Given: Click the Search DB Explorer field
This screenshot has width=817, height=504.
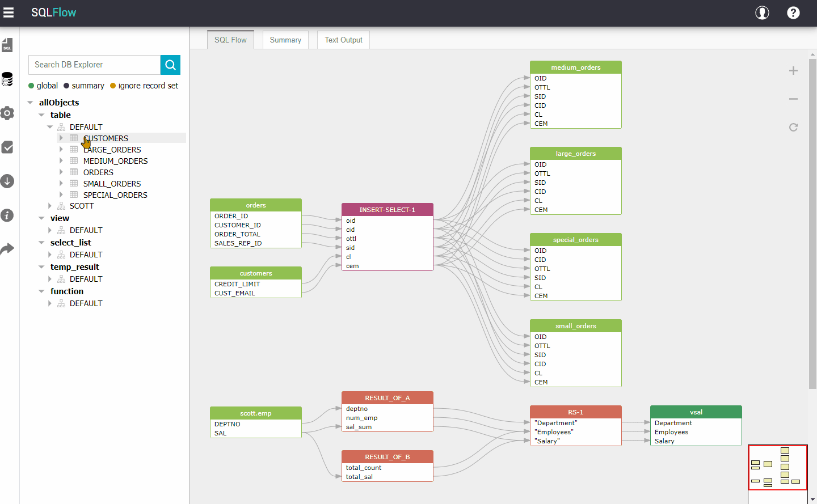Looking at the screenshot, I should 94,65.
